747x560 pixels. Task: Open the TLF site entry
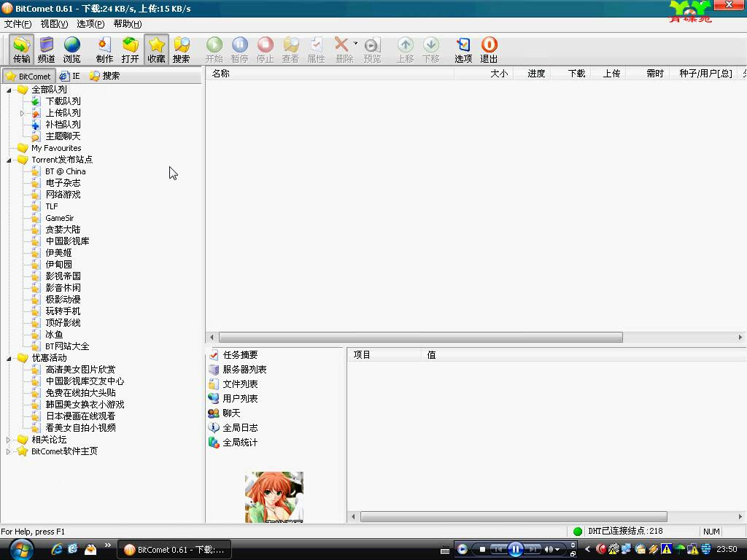(x=52, y=206)
